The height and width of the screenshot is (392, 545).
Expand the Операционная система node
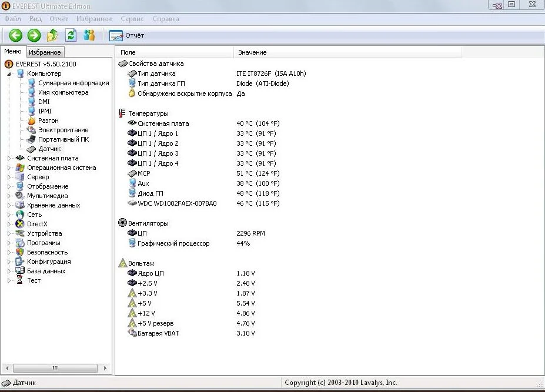pyautogui.click(x=9, y=167)
